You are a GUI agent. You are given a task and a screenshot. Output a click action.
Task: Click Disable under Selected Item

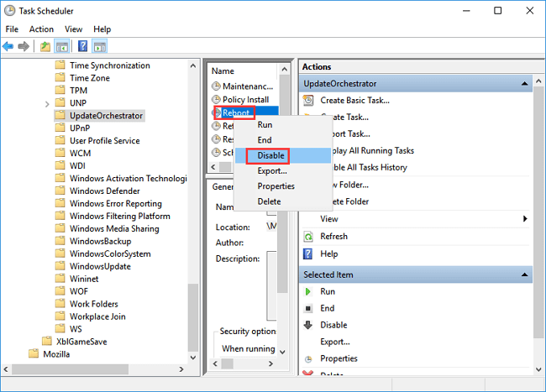point(333,325)
